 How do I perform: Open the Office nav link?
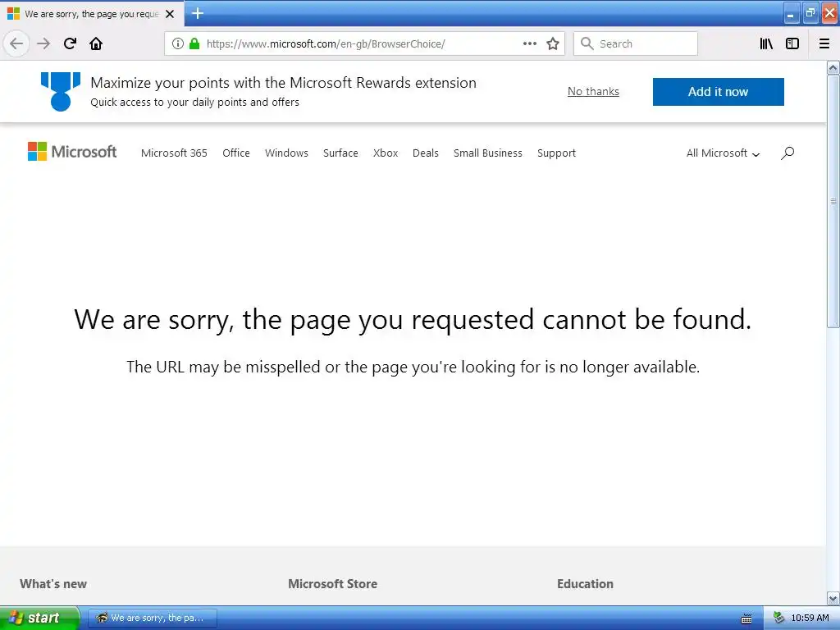236,153
